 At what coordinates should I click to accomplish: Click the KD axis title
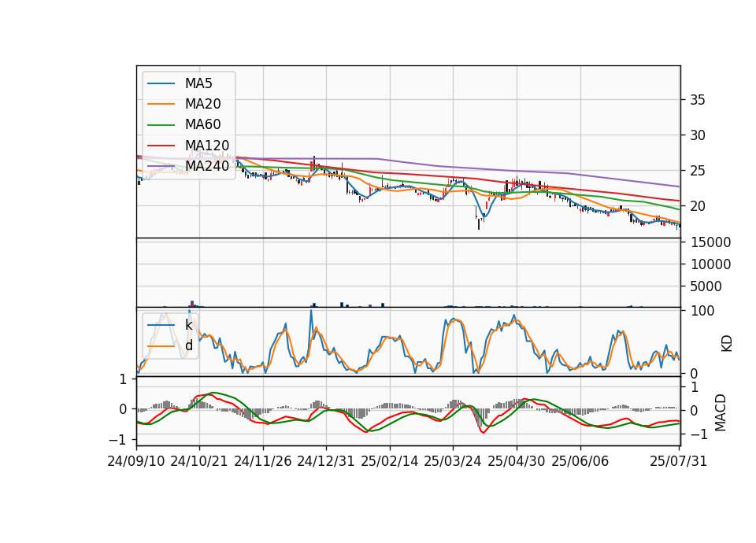coord(727,344)
